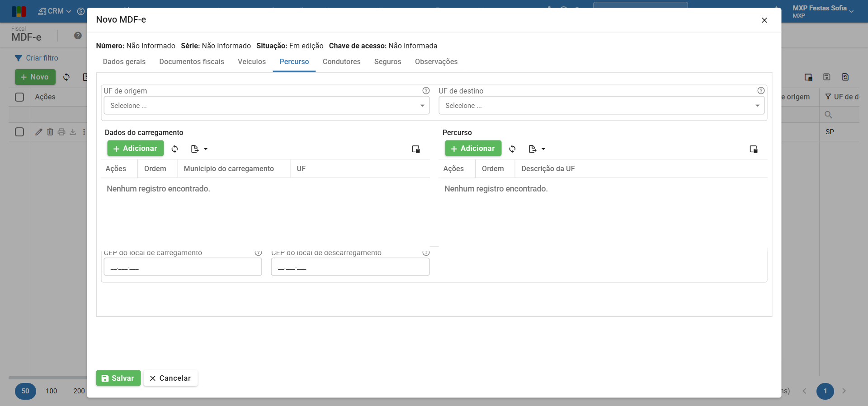This screenshot has width=868, height=406.
Task: Click the CEP do local de descarregamento field
Action: pyautogui.click(x=350, y=267)
